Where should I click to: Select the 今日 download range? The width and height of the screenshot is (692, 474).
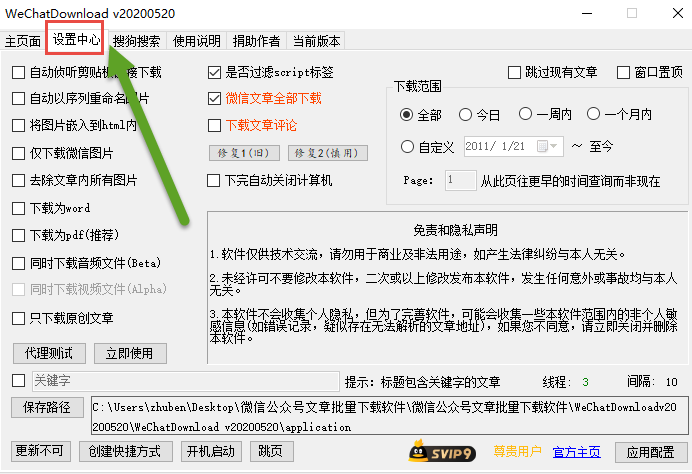(465, 115)
